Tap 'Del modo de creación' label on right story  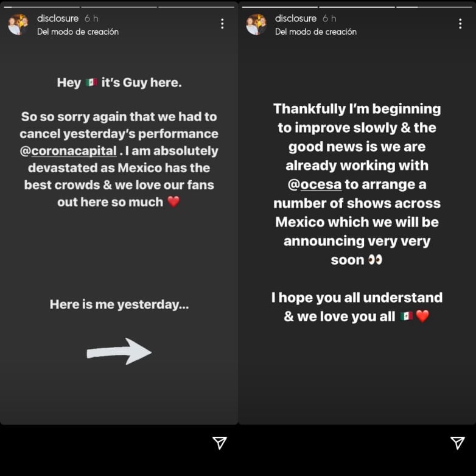pyautogui.click(x=316, y=32)
